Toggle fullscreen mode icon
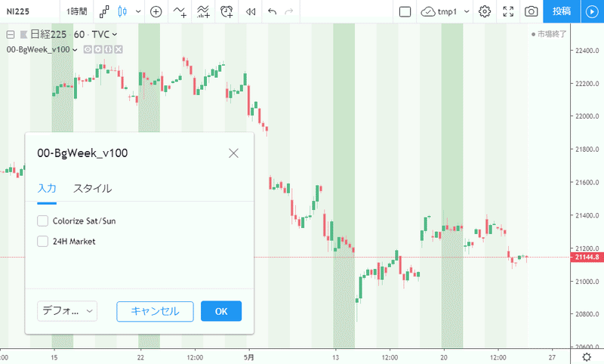 pos(508,11)
